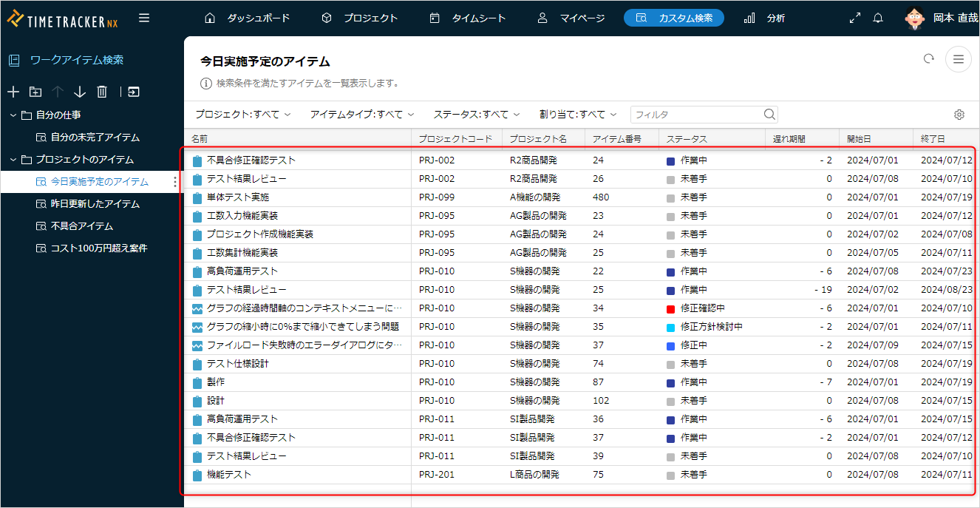Click red 修正確認中 status color square
980x508 pixels.
[x=670, y=308]
